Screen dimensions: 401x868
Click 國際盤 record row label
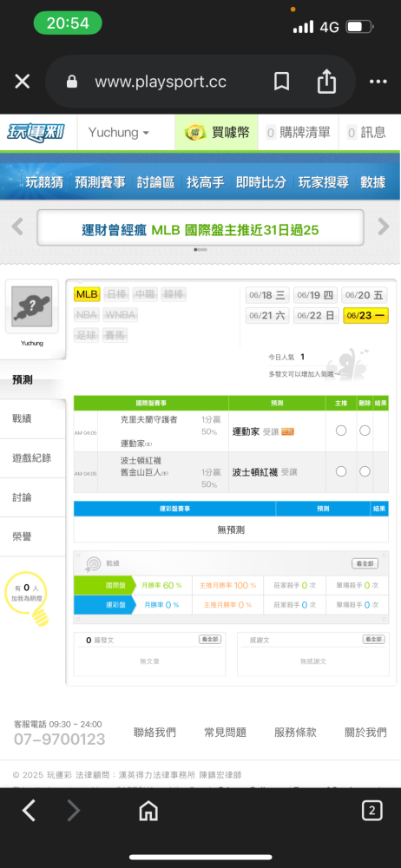(x=103, y=585)
